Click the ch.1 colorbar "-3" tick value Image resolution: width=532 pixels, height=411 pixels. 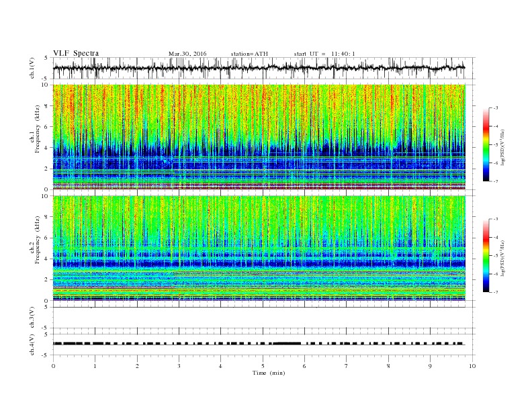(496, 108)
